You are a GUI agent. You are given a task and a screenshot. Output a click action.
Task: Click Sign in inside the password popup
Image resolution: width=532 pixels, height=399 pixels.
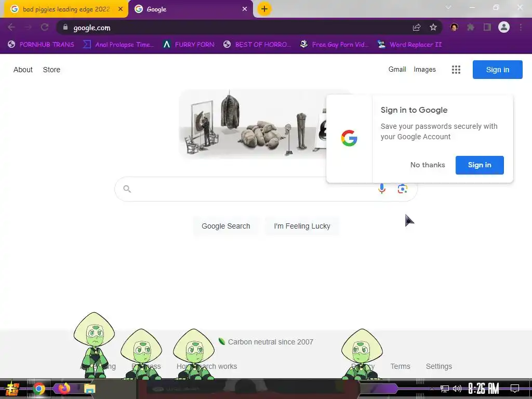click(x=480, y=165)
